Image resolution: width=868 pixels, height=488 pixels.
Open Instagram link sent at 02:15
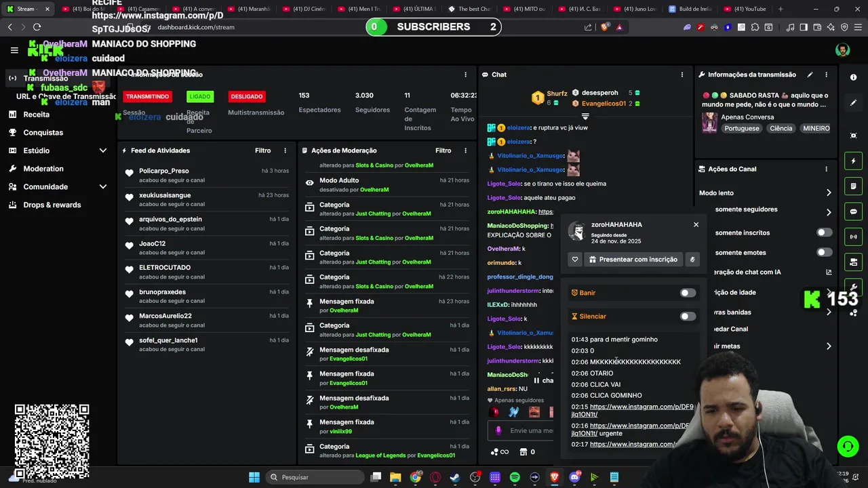click(x=632, y=411)
